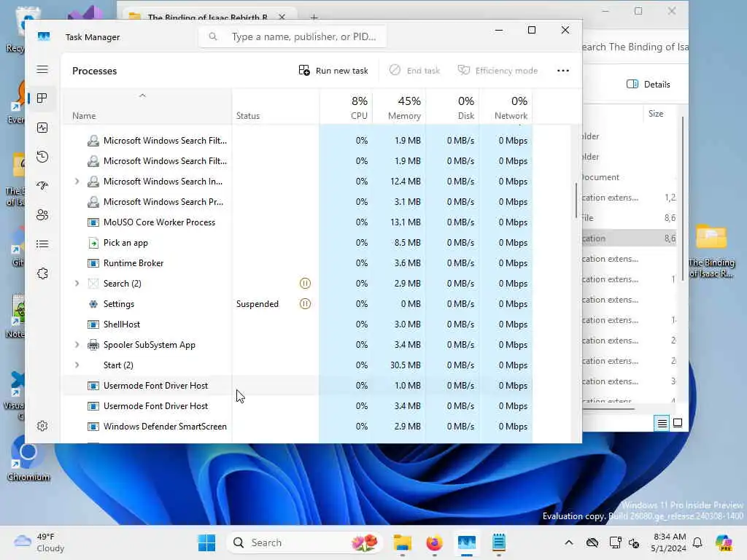Open File Explorer from taskbar
Image resolution: width=747 pixels, height=560 pixels.
(403, 542)
